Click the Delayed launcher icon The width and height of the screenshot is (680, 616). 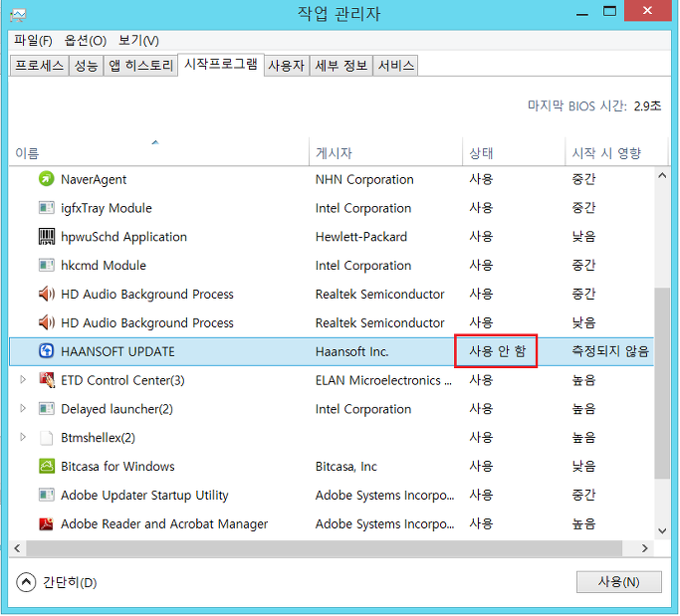pos(47,408)
